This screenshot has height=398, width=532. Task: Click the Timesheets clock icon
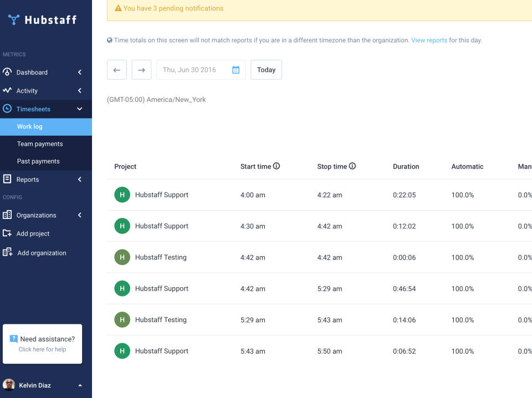click(x=7, y=109)
